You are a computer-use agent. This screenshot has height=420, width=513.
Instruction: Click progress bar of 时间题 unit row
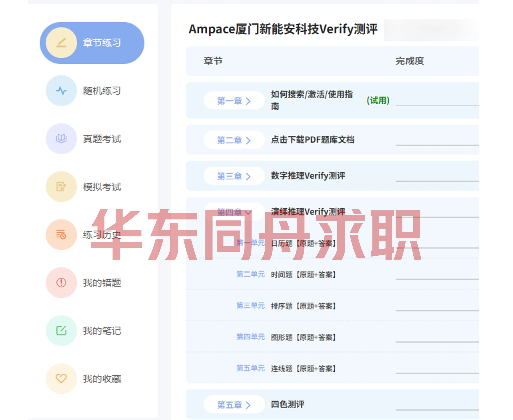(437, 279)
